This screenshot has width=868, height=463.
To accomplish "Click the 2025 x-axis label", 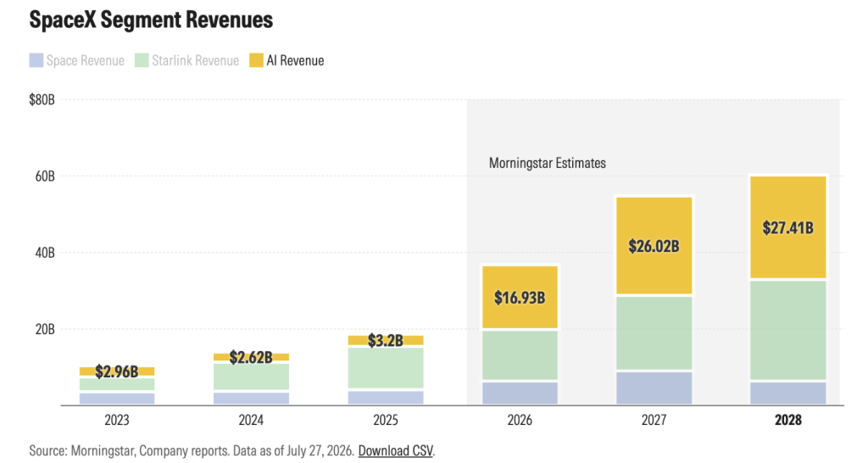I will tap(386, 420).
